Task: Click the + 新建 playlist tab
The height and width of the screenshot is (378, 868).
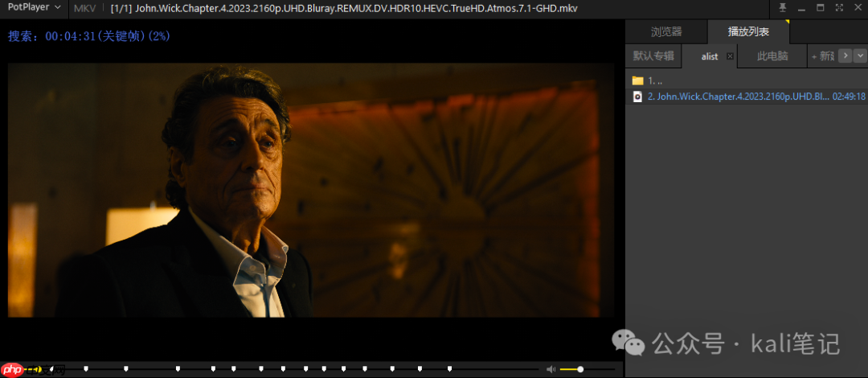Action: click(823, 56)
